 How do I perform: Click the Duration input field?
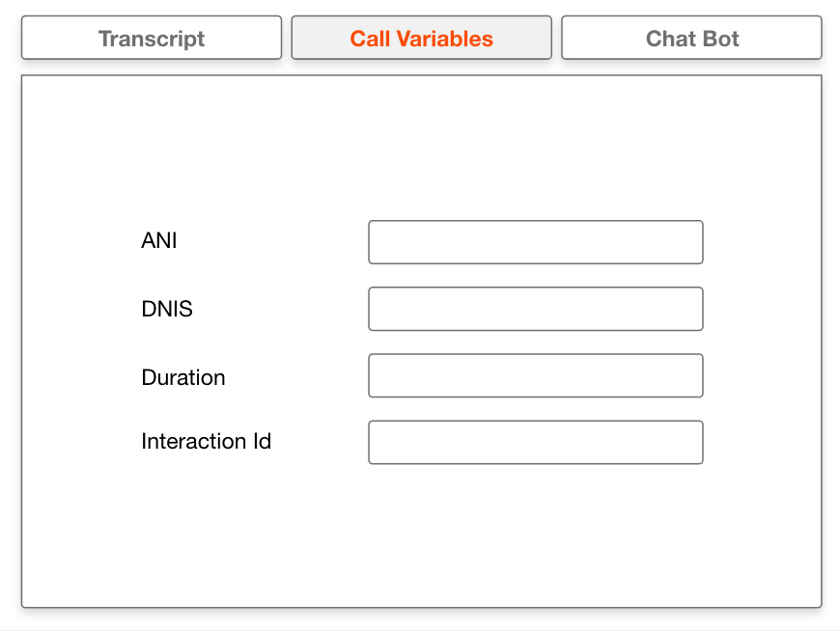535,375
